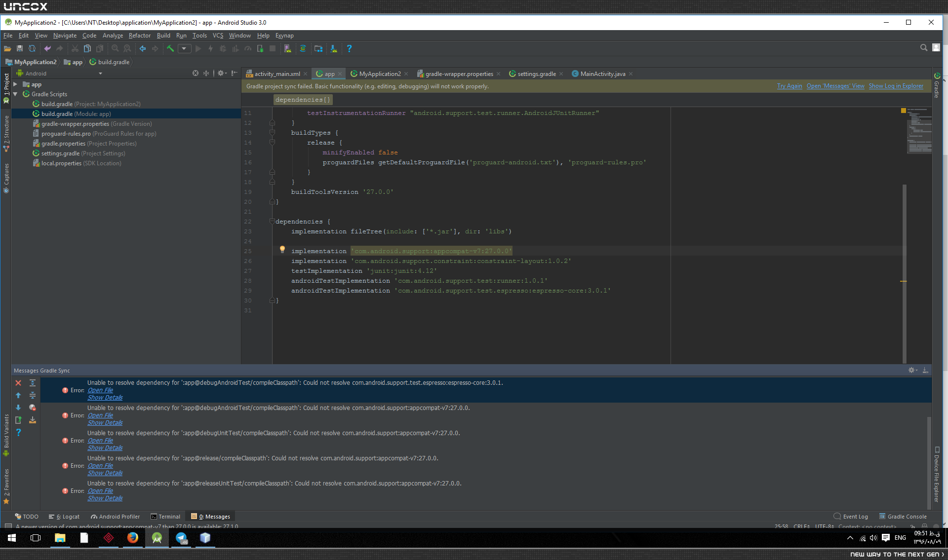Image resolution: width=948 pixels, height=560 pixels.
Task: Click the red X close Messages icon
Action: (18, 383)
